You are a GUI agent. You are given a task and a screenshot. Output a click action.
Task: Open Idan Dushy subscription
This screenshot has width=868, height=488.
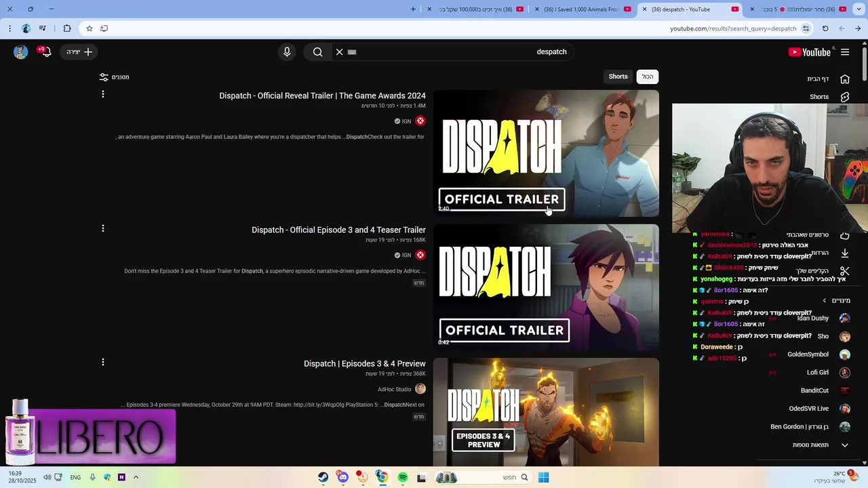tap(822, 319)
